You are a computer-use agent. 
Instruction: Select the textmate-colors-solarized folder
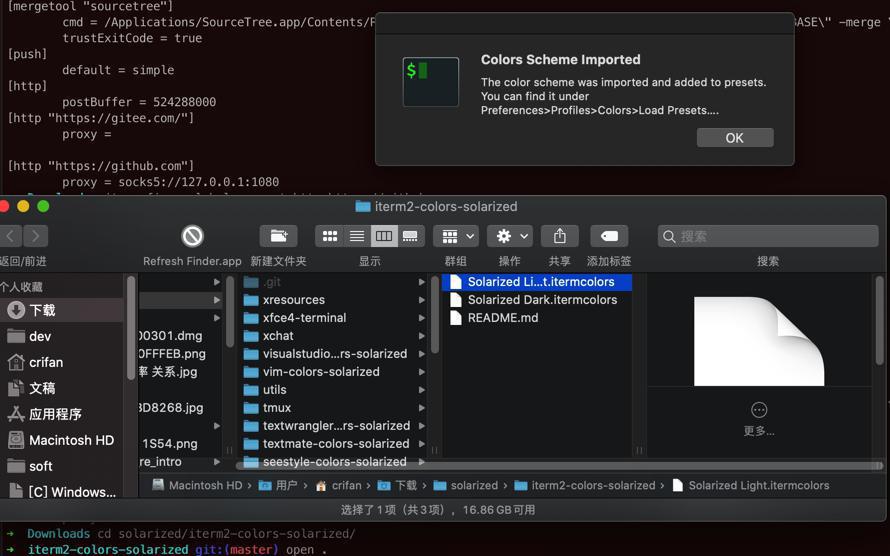click(x=334, y=444)
